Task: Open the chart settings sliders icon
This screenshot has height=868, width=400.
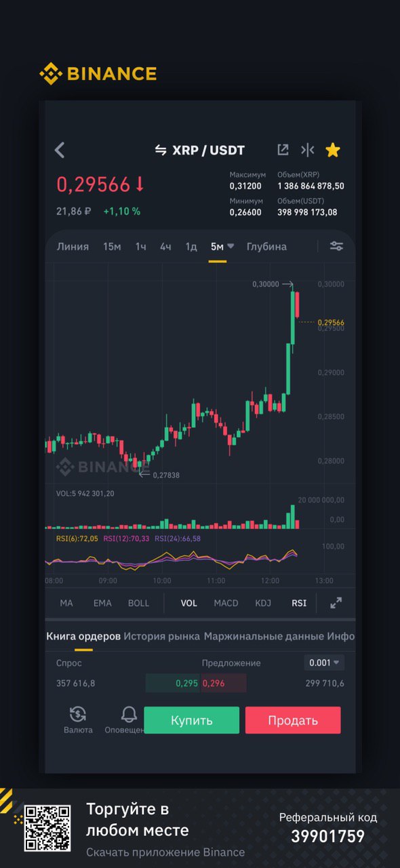Action: click(336, 246)
